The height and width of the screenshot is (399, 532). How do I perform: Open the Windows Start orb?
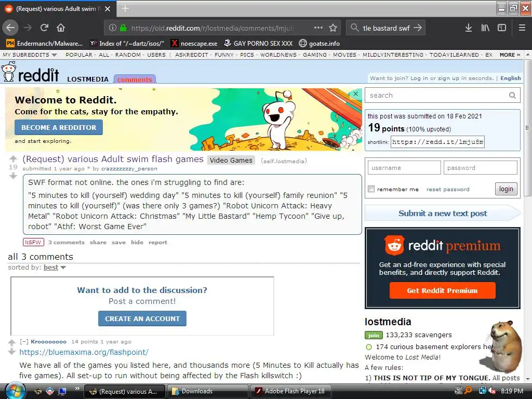[x=15, y=391]
